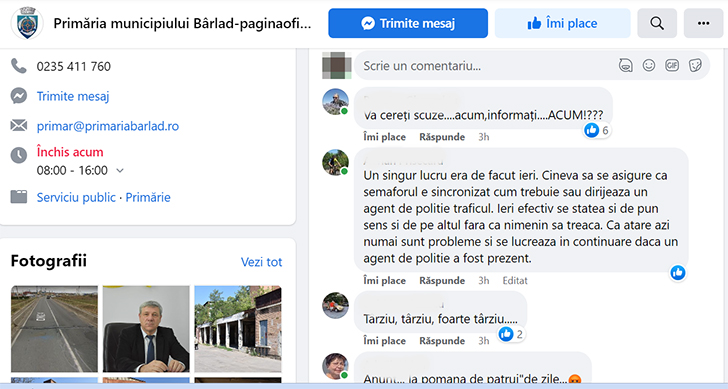Open primar@primariabarlad.ro email link
This screenshot has height=389, width=728.
(x=108, y=126)
